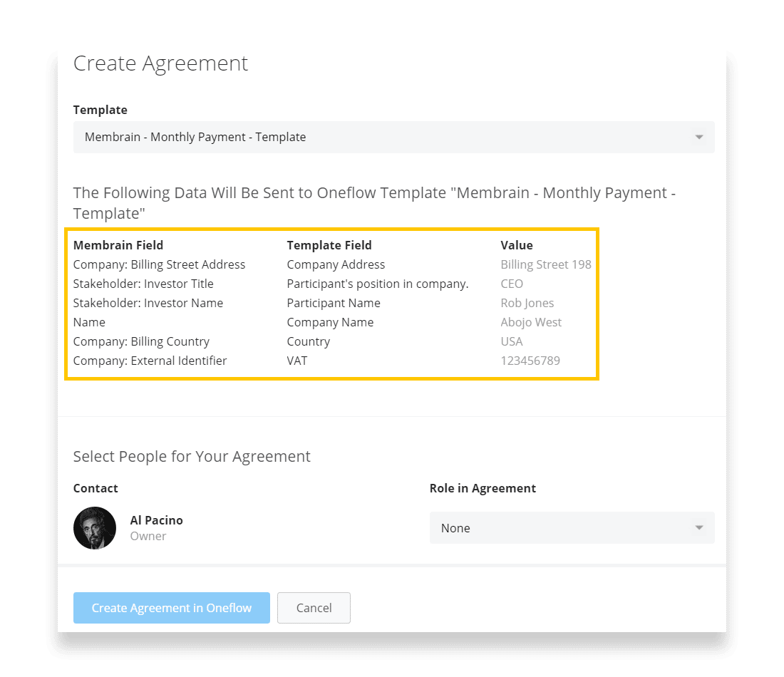This screenshot has width=784, height=677.
Task: Click the VAT value 123456789
Action: click(531, 361)
